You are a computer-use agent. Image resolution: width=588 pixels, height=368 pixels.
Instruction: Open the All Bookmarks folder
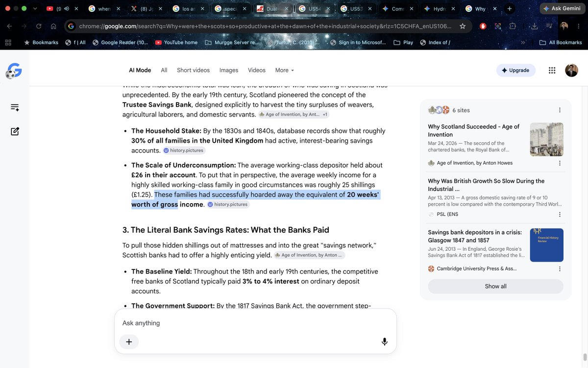561,43
